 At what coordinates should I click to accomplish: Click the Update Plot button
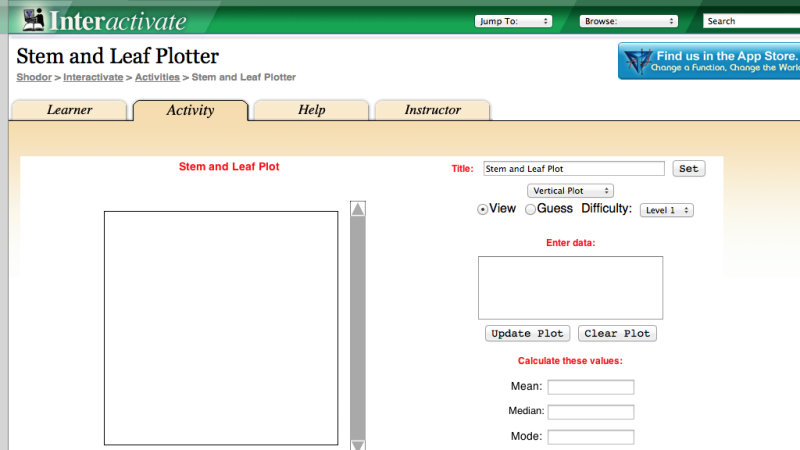point(527,334)
